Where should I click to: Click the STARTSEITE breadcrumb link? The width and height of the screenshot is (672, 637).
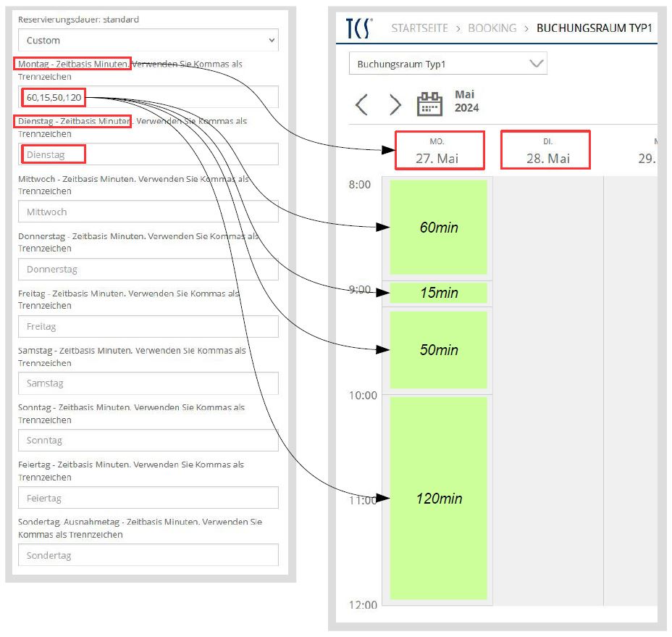419,28
